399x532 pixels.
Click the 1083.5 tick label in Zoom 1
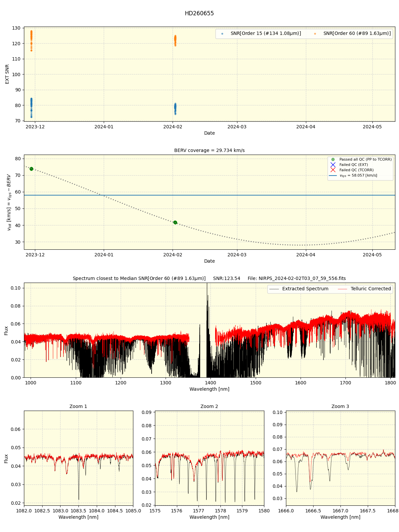pyautogui.click(x=78, y=510)
